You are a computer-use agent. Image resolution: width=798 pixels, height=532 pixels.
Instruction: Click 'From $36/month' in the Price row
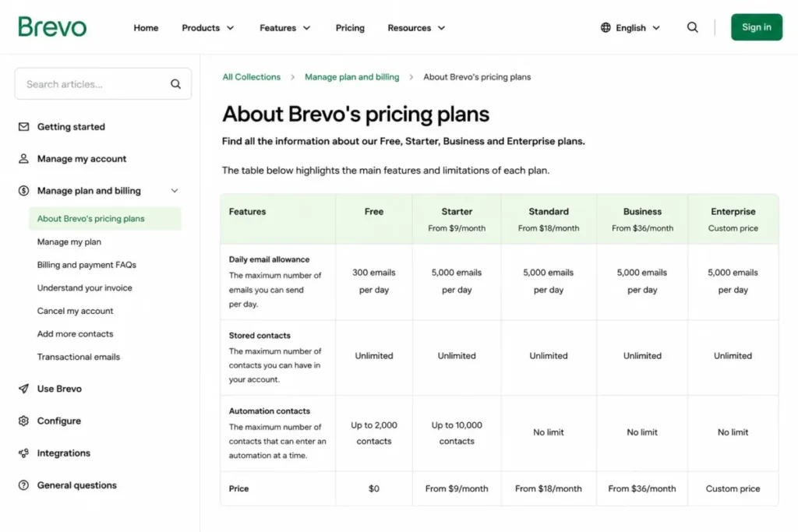click(x=642, y=488)
